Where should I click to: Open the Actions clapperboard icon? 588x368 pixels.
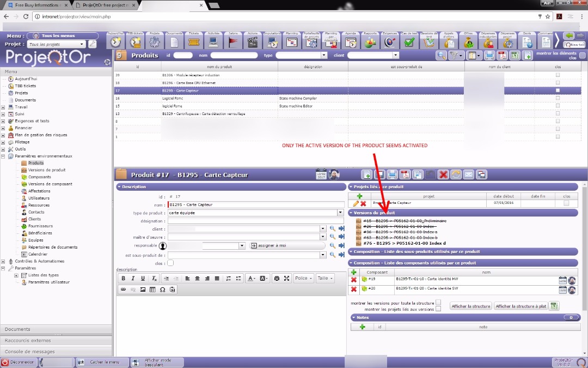(x=253, y=41)
